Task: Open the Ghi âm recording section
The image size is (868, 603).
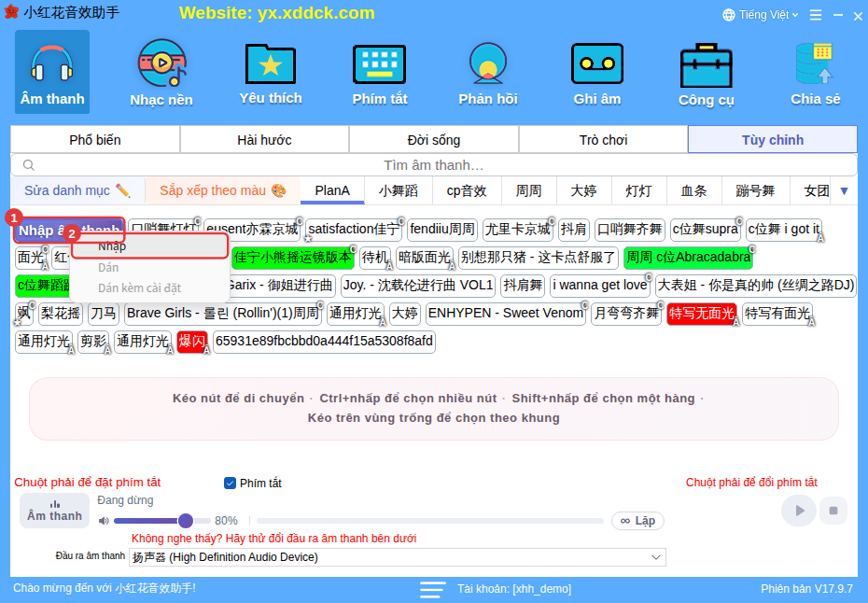Action: click(596, 72)
